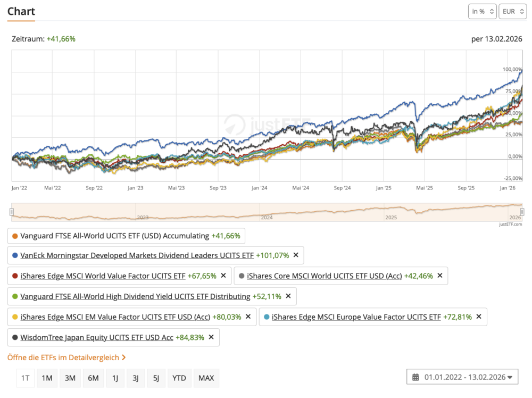Click blue dot of VanEck Morningstar ETF
This screenshot has height=398, width=532.
point(15,255)
